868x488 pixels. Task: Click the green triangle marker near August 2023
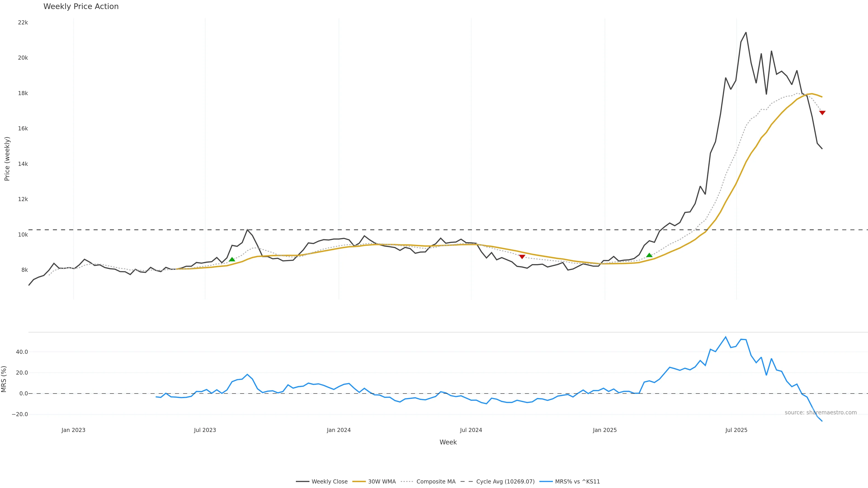click(x=232, y=259)
